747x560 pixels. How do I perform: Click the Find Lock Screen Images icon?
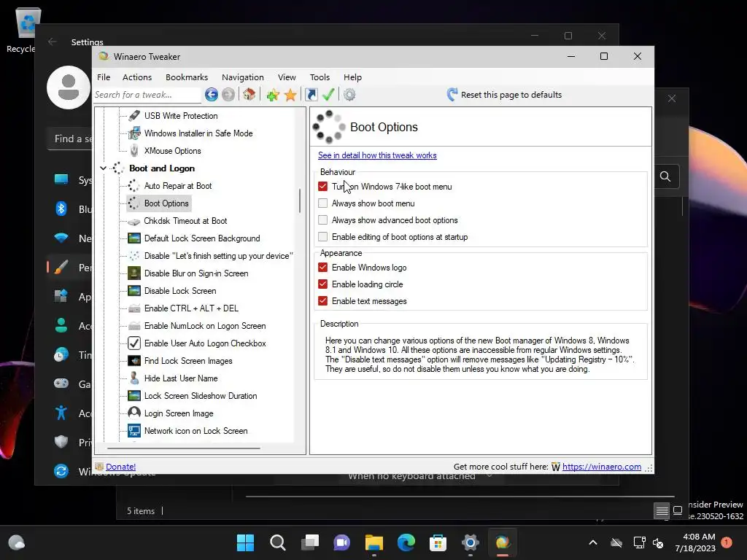[134, 361]
